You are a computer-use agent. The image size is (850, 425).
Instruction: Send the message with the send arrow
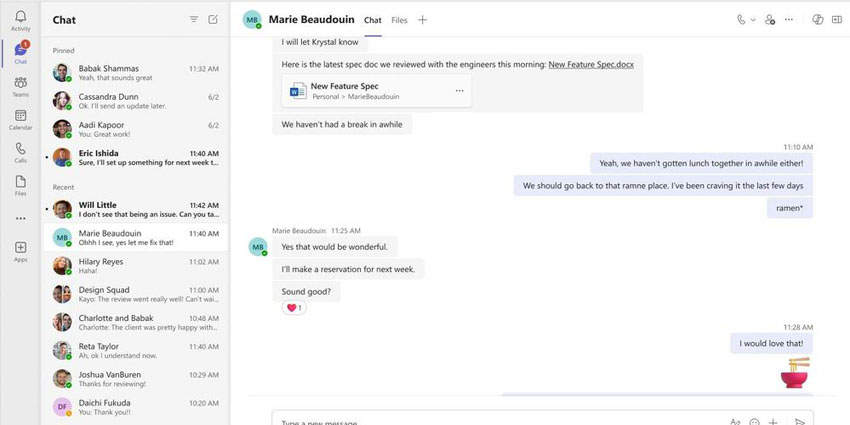[x=799, y=422]
